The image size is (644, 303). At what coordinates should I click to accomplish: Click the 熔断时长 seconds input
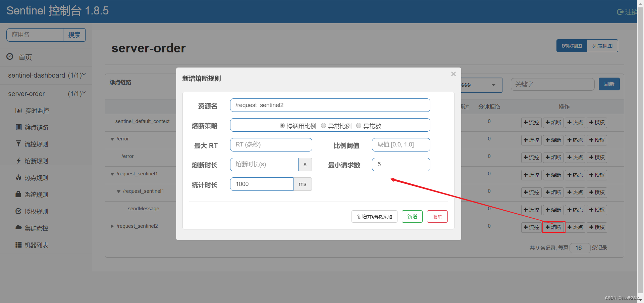[264, 165]
